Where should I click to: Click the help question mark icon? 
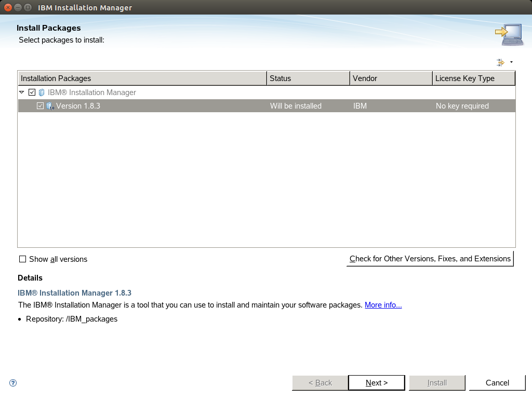tap(13, 383)
